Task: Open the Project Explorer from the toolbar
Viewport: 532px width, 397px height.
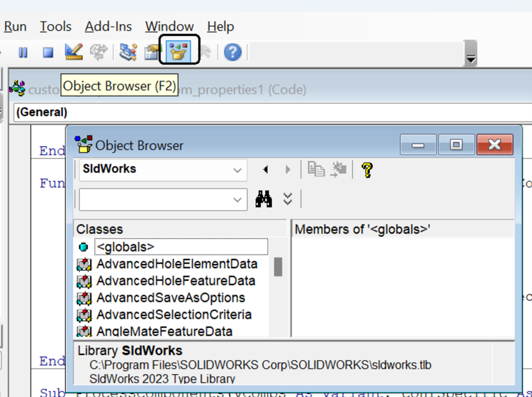Action: 128,52
